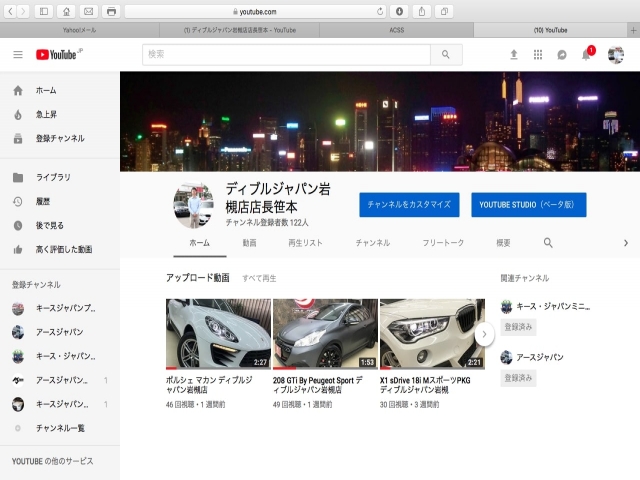Click チャンネルをカスタマイズ button
Viewport: 640px width, 480px height.
[409, 204]
